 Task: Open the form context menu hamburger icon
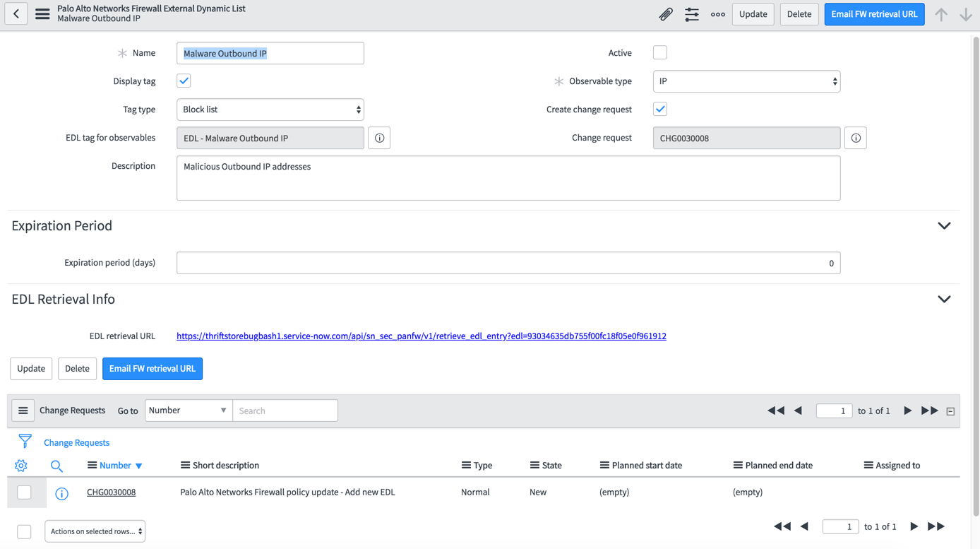[42, 14]
